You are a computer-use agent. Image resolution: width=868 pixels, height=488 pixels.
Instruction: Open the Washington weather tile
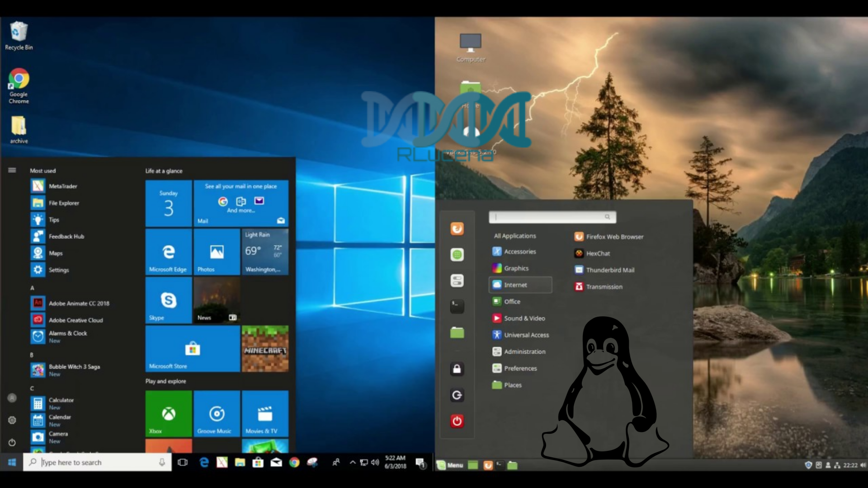265,252
